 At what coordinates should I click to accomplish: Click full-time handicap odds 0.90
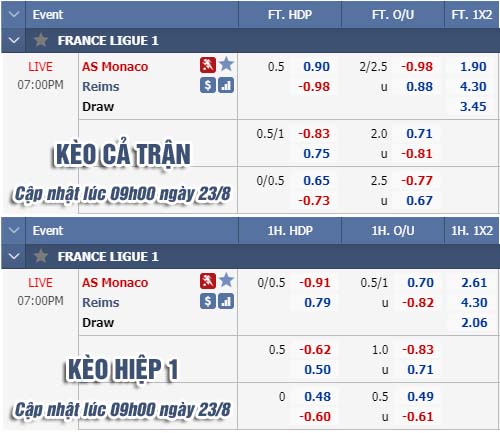316,67
